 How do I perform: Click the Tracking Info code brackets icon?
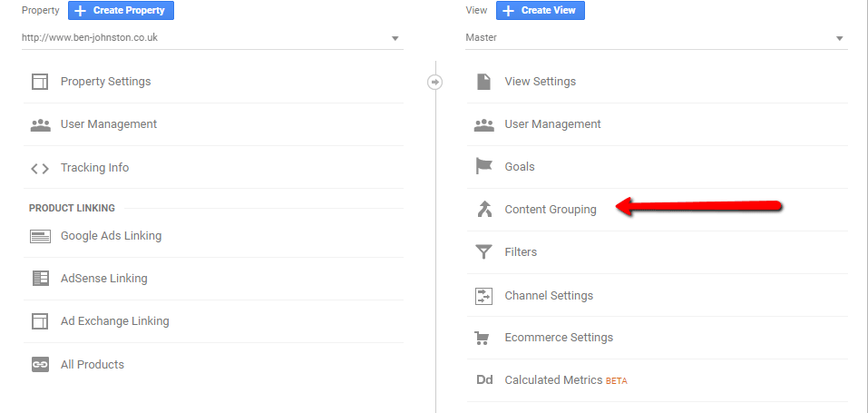point(40,168)
